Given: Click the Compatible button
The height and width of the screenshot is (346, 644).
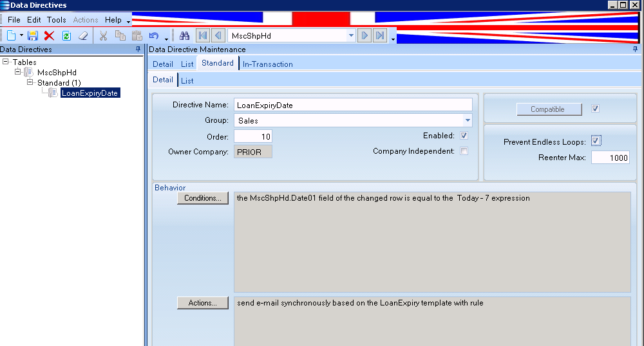Looking at the screenshot, I should pos(549,109).
